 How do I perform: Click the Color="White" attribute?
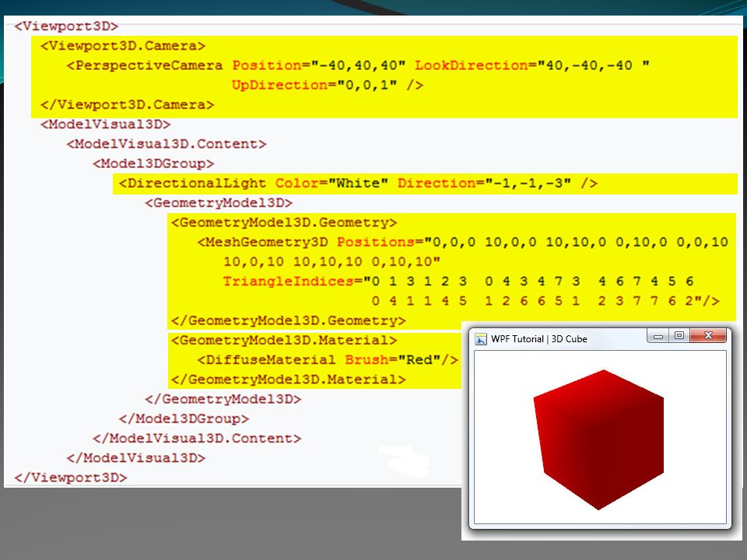tap(331, 184)
